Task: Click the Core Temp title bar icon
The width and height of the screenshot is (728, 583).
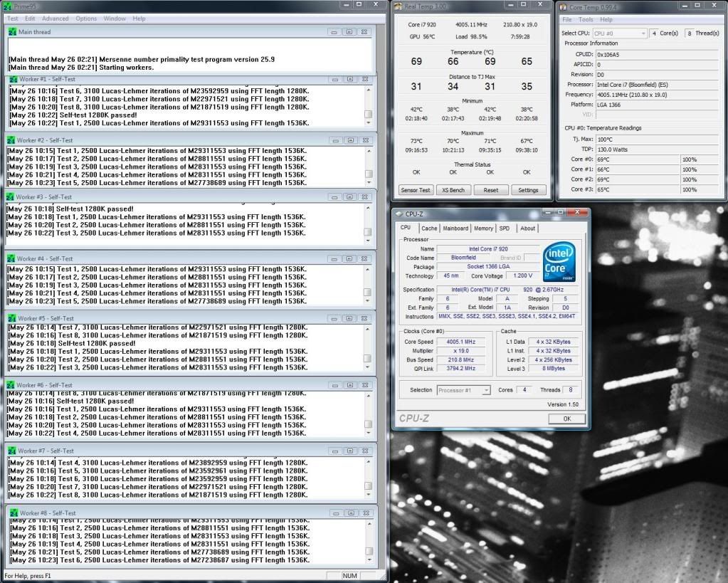Action: click(563, 7)
